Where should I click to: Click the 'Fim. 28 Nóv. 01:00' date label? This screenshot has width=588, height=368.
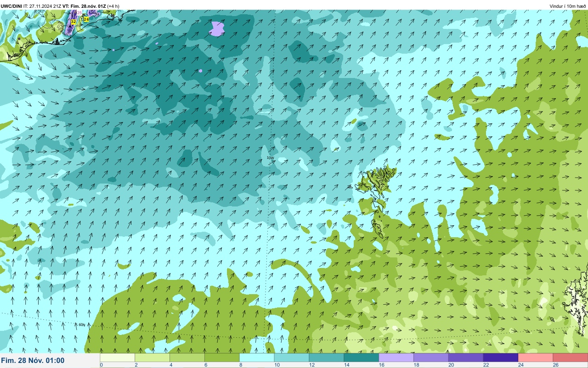tap(33, 361)
